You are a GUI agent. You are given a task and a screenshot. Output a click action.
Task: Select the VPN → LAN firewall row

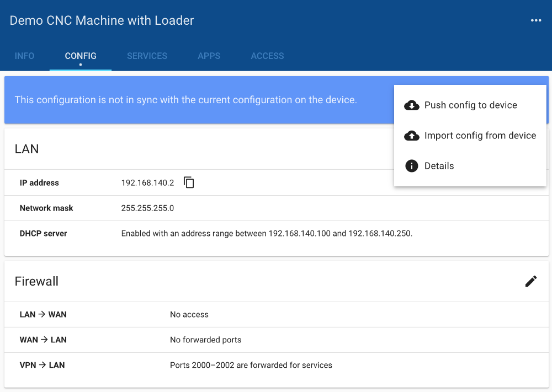coord(276,365)
